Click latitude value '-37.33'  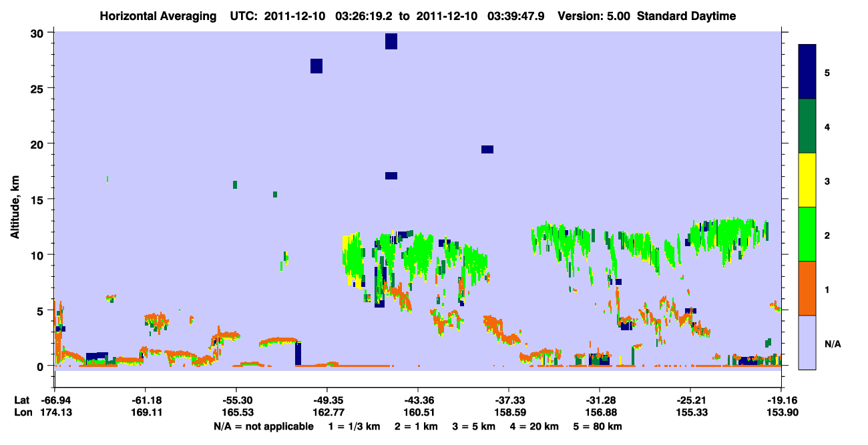pyautogui.click(x=509, y=400)
